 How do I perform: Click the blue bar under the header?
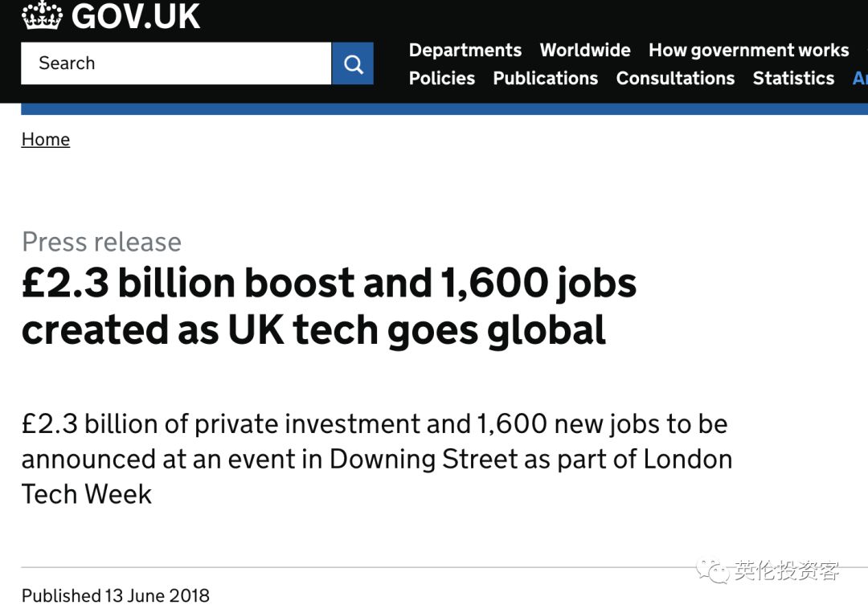pos(444,109)
